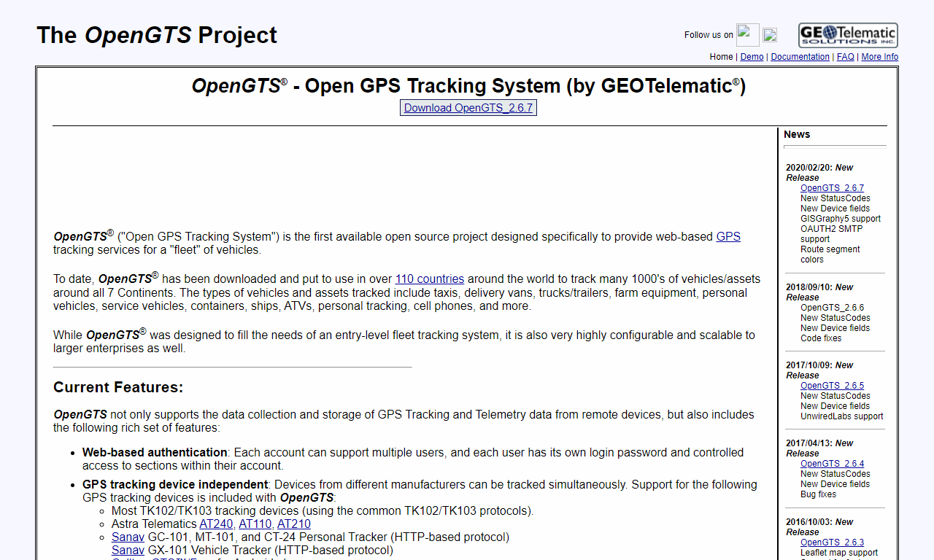The width and height of the screenshot is (934, 560).
Task: Click 'OAUTH2 SMTP support' news entry
Action: [x=831, y=234]
